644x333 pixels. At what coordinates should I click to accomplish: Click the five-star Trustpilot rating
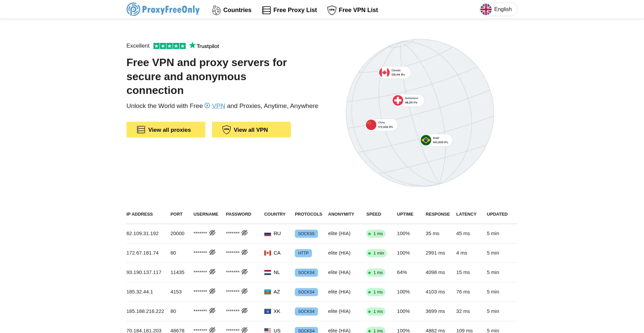[x=169, y=46]
